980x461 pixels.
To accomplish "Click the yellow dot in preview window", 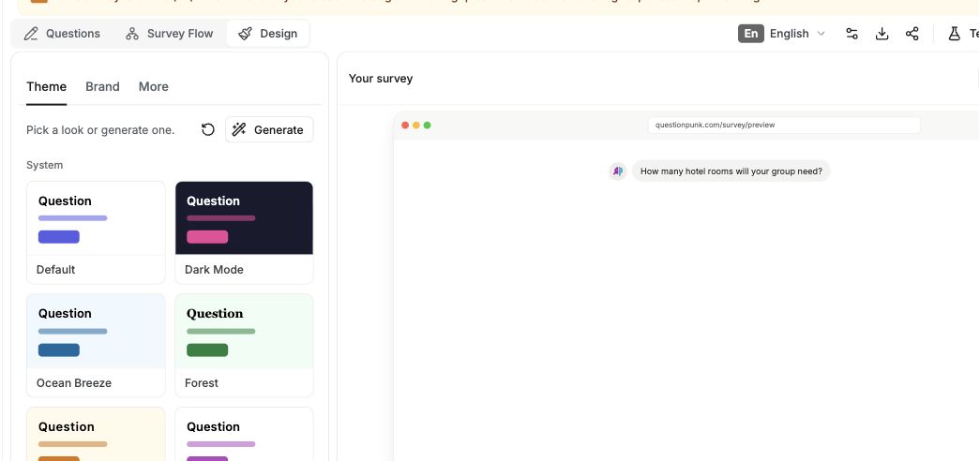I will (x=416, y=125).
